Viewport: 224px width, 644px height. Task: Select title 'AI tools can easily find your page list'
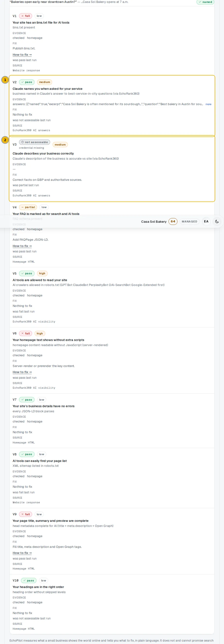coord(40,461)
